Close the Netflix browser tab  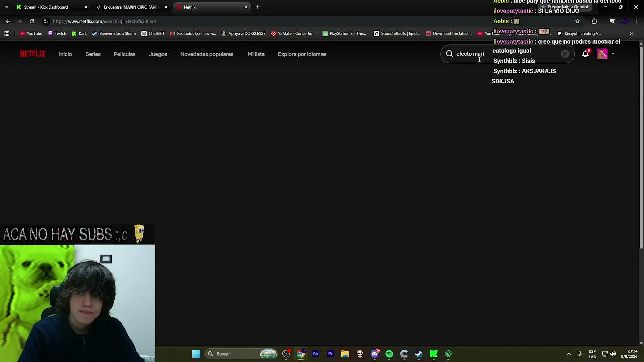tap(246, 7)
